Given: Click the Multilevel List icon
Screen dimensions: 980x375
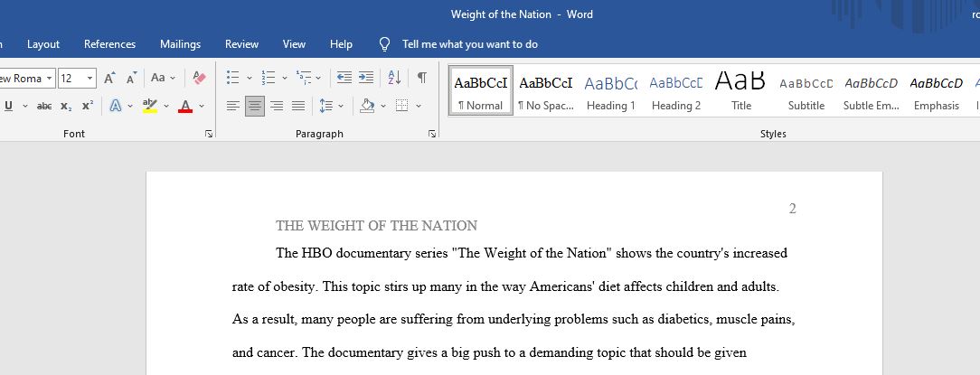Looking at the screenshot, I should point(303,78).
